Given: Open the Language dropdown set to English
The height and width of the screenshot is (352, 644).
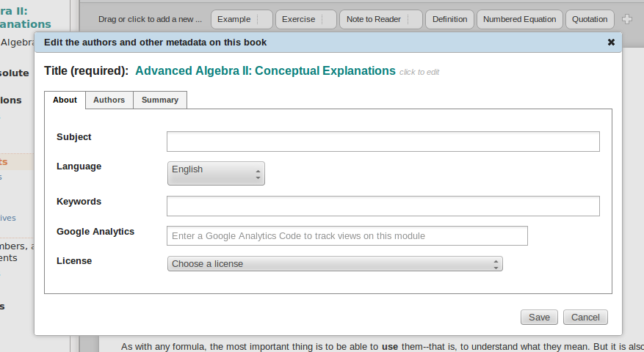Looking at the screenshot, I should pyautogui.click(x=216, y=173).
